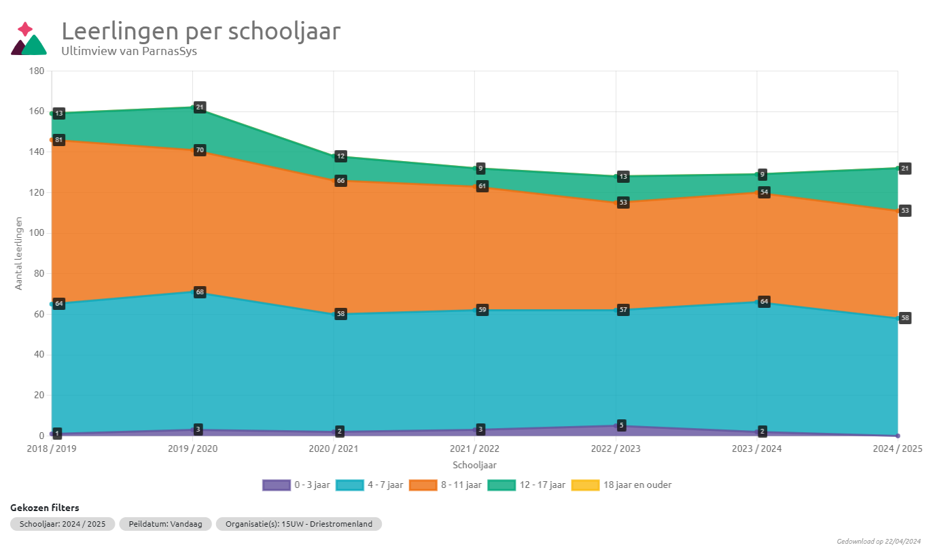Click the green 12 label at 2020 / 2021
Image resolution: width=935 pixels, height=560 pixels.
pyautogui.click(x=340, y=156)
